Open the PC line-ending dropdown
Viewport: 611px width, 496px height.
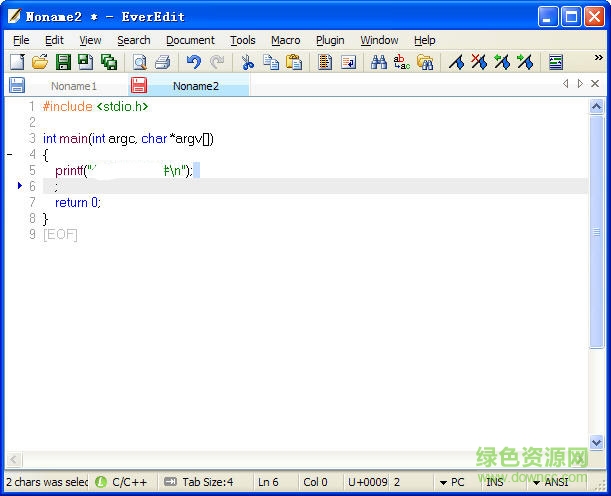point(452,482)
